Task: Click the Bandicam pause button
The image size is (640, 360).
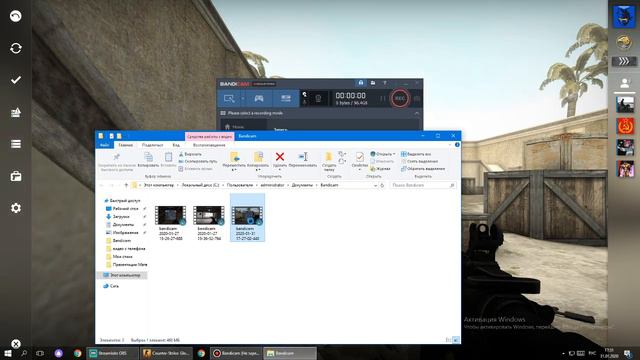Action: coord(383,98)
